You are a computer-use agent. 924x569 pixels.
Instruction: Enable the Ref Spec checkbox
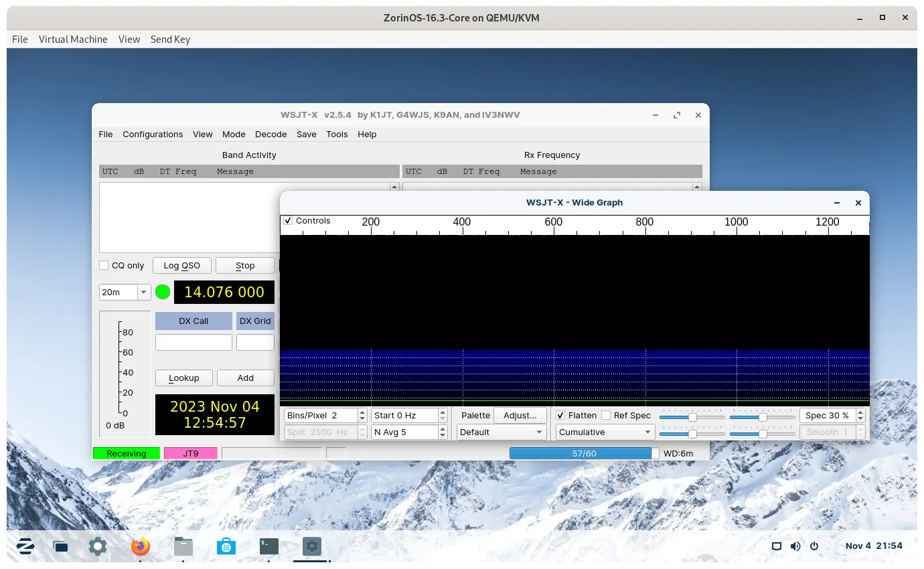click(606, 416)
